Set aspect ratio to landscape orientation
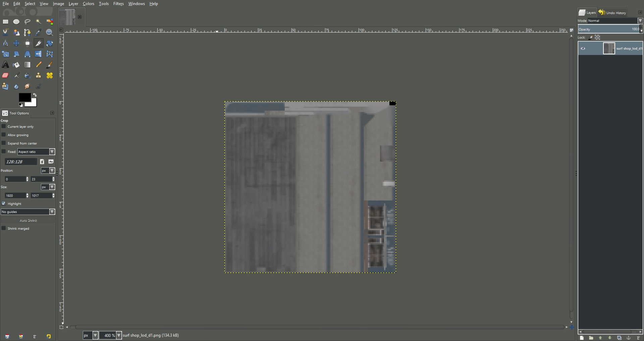 tap(51, 162)
